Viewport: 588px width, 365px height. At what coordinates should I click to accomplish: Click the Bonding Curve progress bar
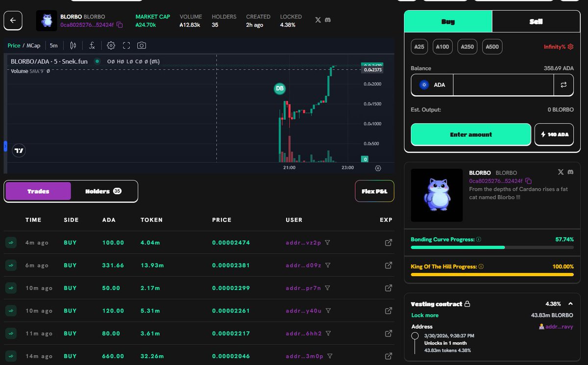tap(492, 247)
